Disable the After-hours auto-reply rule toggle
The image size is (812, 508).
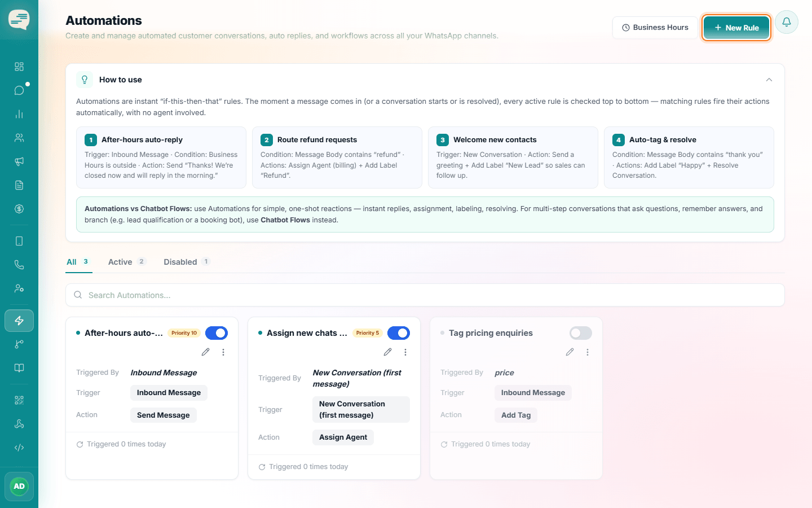(x=217, y=333)
